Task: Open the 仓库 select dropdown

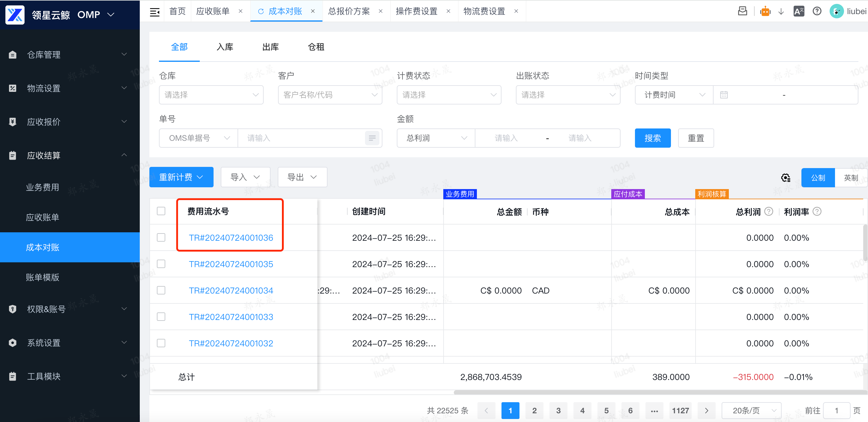Action: [x=211, y=95]
